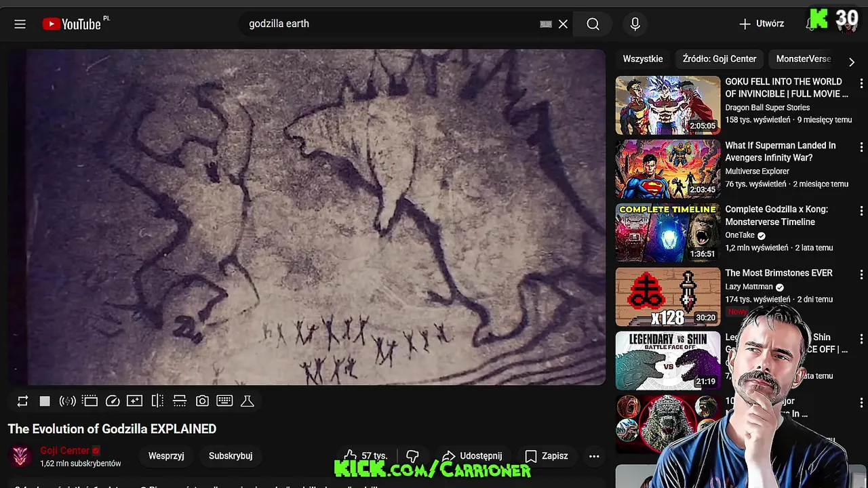Go to the YouTube home logo

tap(71, 24)
